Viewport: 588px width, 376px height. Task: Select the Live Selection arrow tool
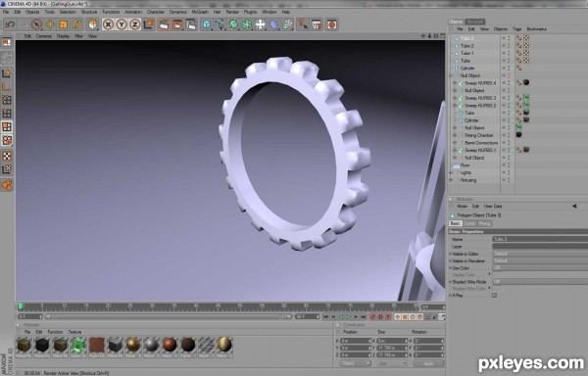[x=36, y=24]
